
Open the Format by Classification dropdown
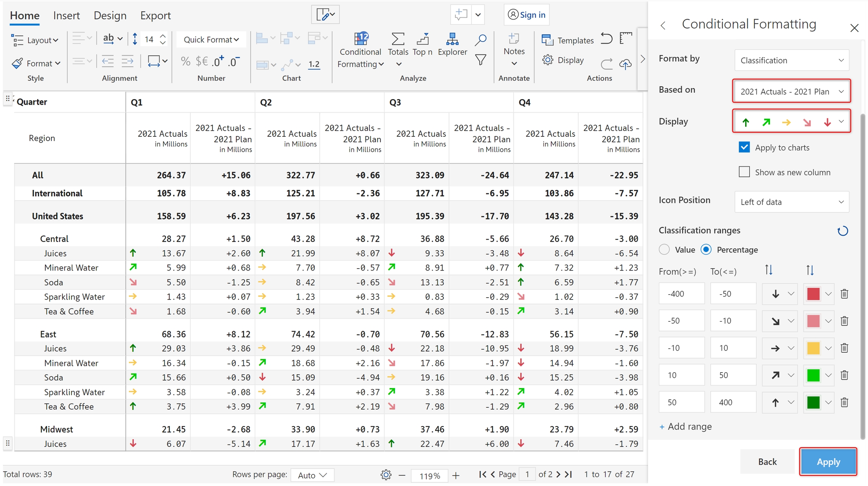tap(792, 60)
